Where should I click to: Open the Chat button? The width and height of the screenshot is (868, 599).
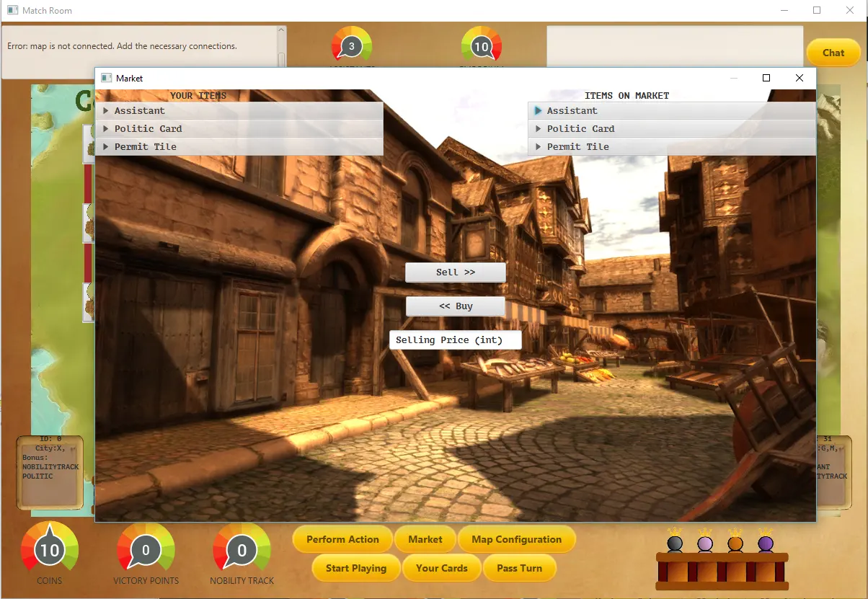click(x=833, y=53)
